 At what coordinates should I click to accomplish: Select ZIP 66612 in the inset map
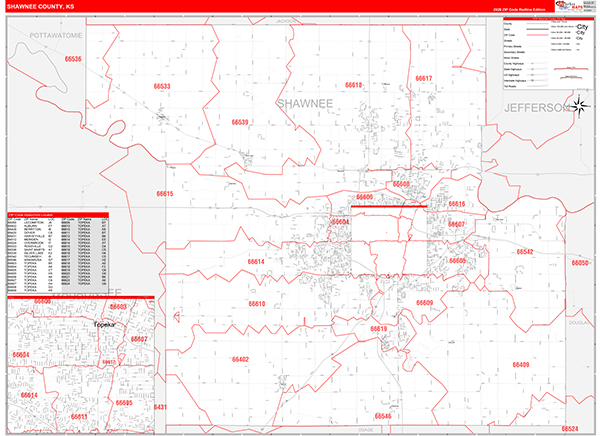(109, 362)
